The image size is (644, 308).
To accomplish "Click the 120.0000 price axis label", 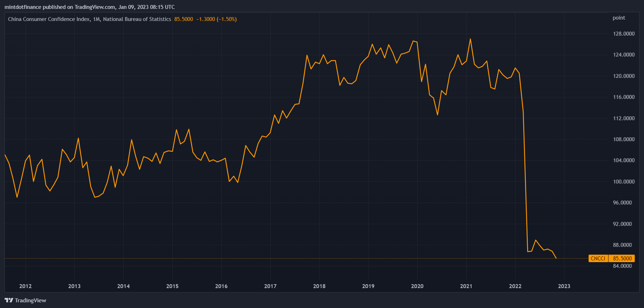I will [624, 76].
